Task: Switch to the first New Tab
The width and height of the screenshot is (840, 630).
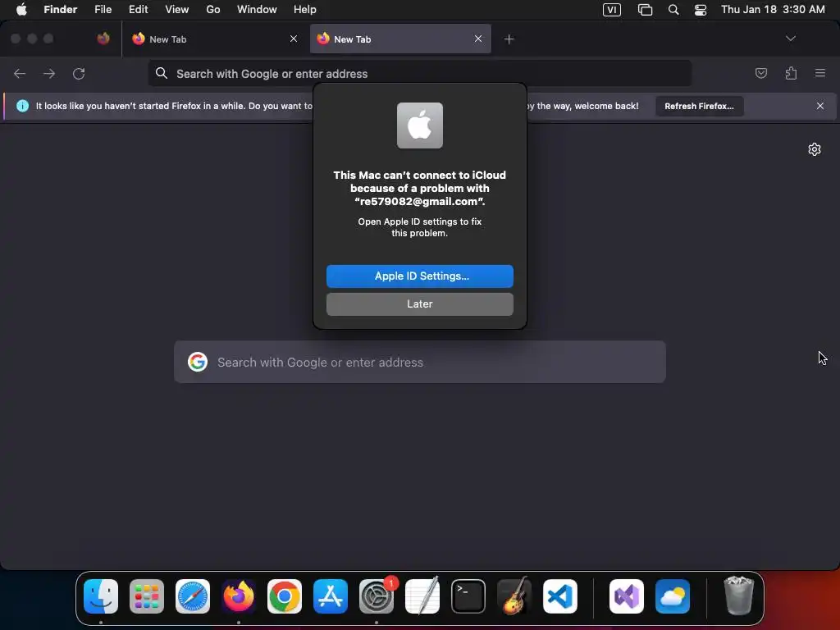Action: coord(214,39)
